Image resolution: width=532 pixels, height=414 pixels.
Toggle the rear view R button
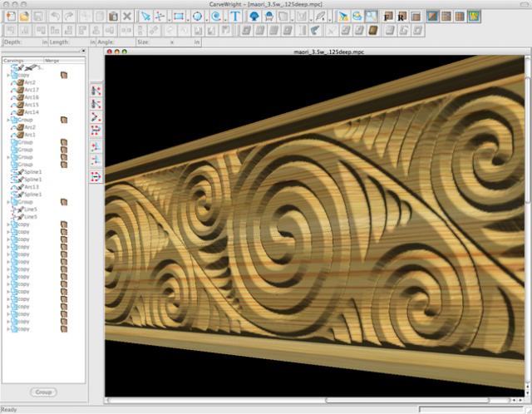[x=401, y=16]
